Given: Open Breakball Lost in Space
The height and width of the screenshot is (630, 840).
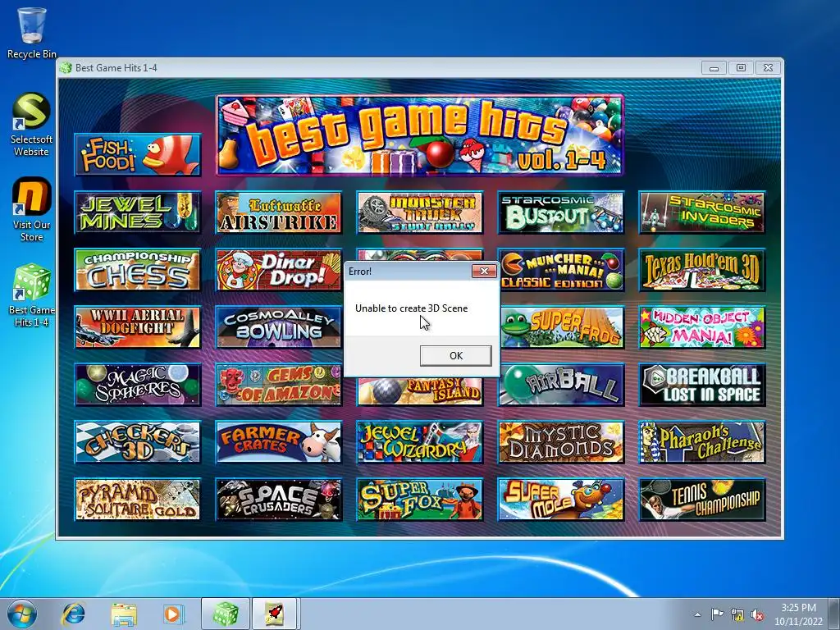Looking at the screenshot, I should (x=702, y=385).
